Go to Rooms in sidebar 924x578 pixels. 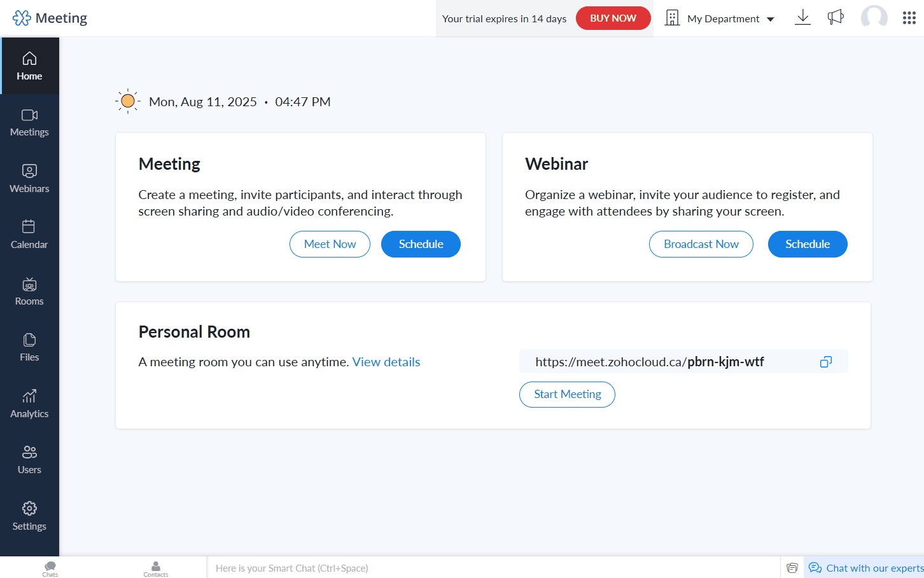coord(29,291)
